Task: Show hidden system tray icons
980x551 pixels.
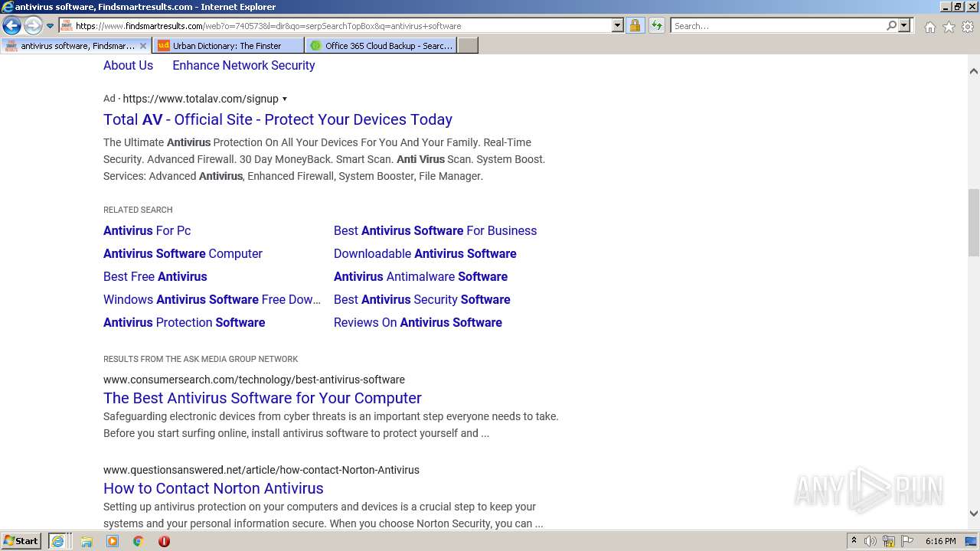Action: pos(854,541)
